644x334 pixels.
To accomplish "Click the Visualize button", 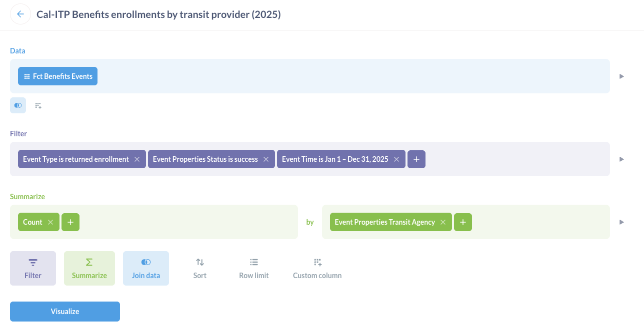I will [64, 311].
